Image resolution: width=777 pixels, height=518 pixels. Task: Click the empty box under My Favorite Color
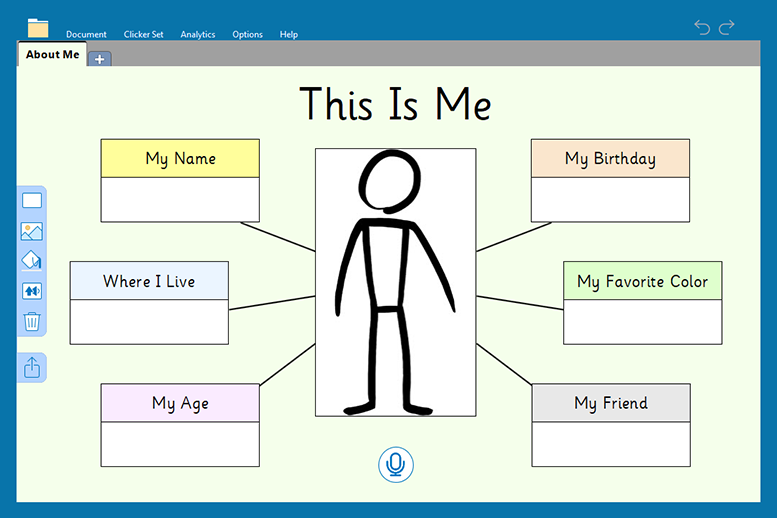(x=642, y=321)
